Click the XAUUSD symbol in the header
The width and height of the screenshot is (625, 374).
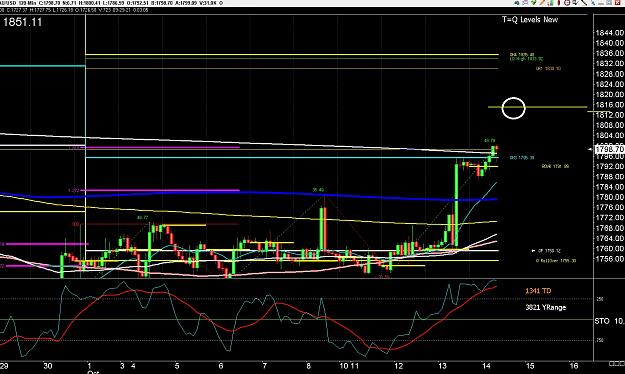pyautogui.click(x=8, y=3)
